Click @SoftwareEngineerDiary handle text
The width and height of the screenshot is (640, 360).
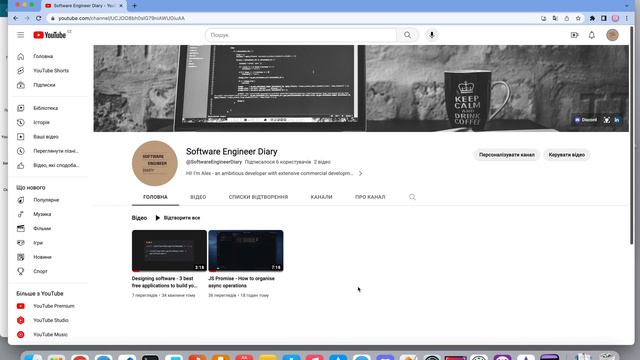click(214, 162)
